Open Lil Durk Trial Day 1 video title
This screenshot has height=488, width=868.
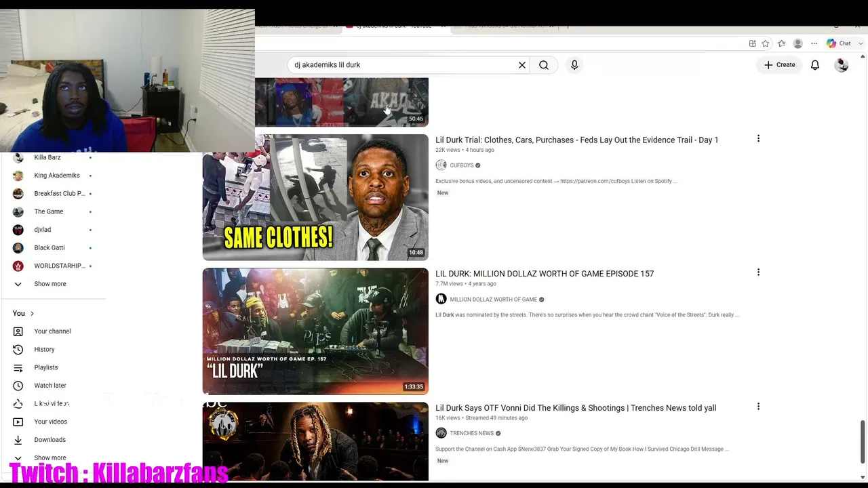click(x=576, y=140)
